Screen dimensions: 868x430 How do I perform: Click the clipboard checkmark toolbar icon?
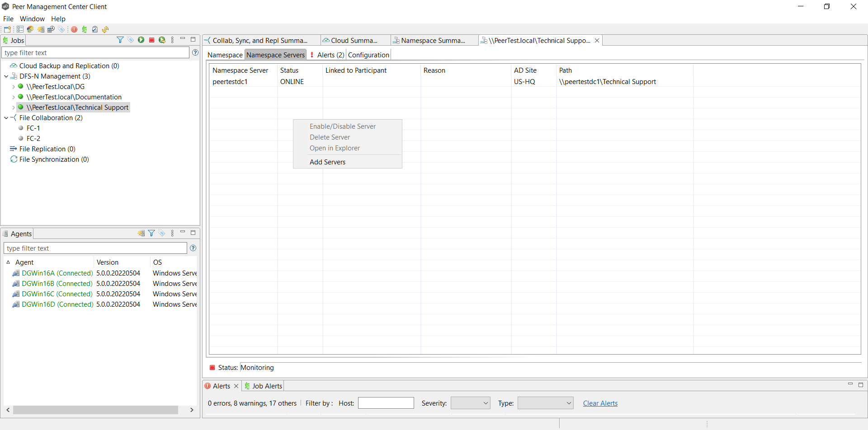click(95, 29)
